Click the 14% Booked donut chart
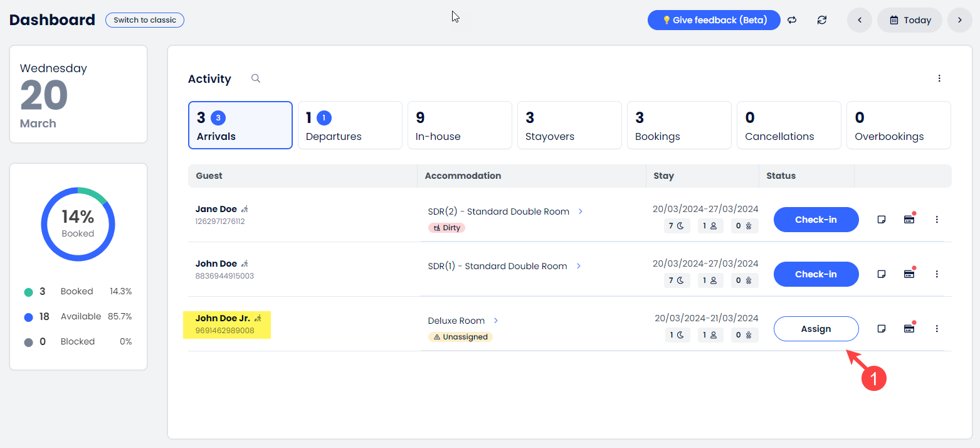Screen dimensions: 980x448 [x=78, y=224]
